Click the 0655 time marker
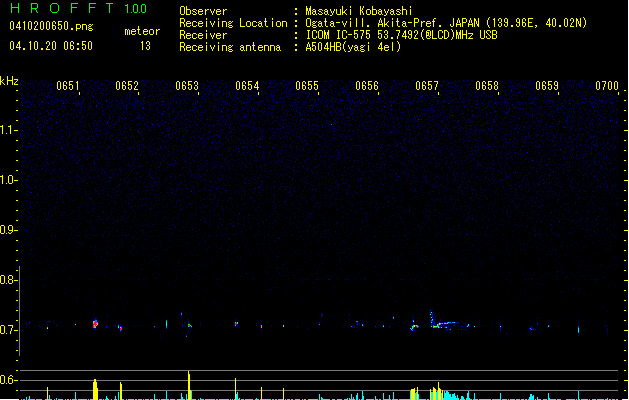The width and height of the screenshot is (629, 400). point(307,86)
